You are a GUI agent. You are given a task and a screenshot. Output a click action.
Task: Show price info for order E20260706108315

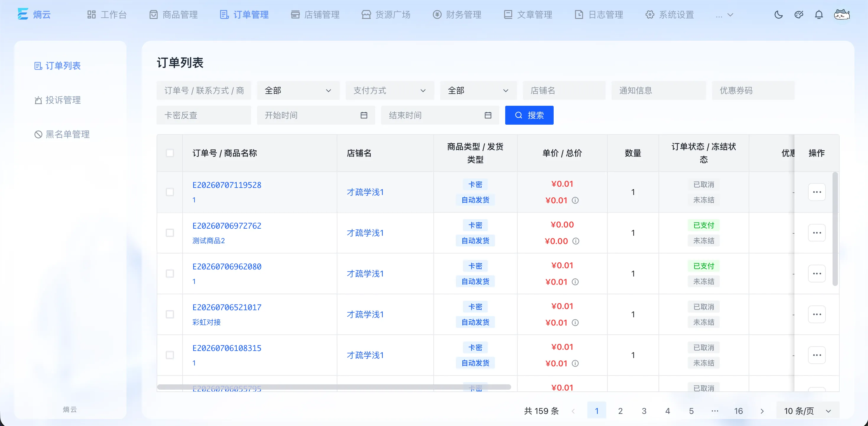point(575,364)
